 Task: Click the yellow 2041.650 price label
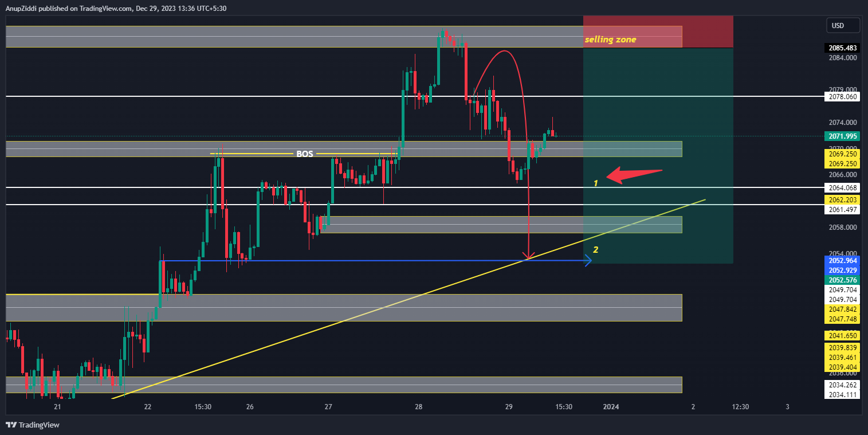click(x=843, y=336)
